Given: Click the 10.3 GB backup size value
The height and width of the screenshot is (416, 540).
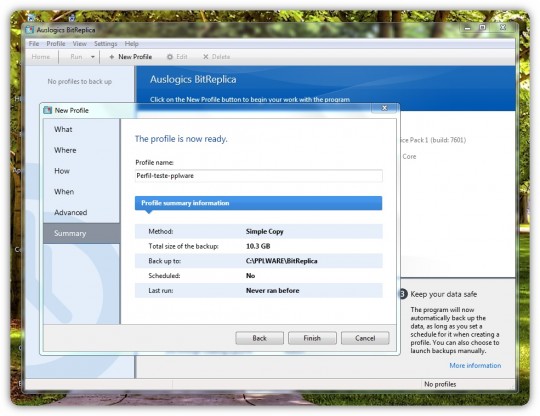Looking at the screenshot, I should (x=258, y=246).
